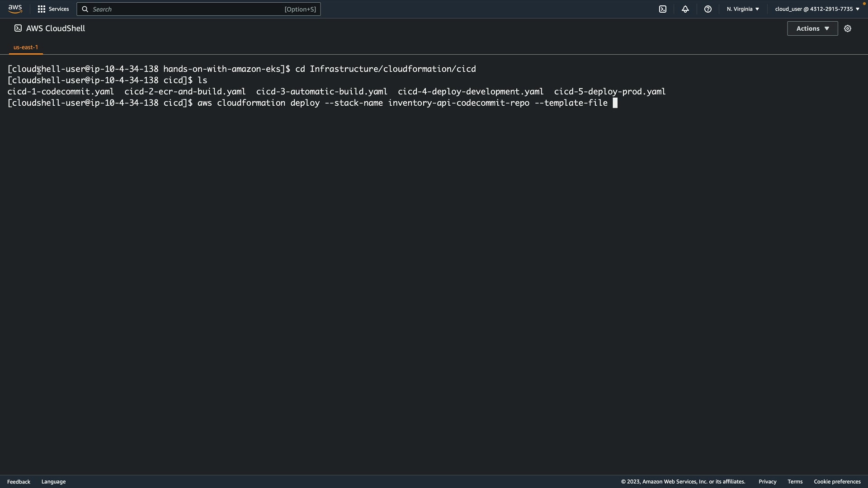Open the Services menu
The width and height of the screenshot is (868, 488).
point(59,9)
